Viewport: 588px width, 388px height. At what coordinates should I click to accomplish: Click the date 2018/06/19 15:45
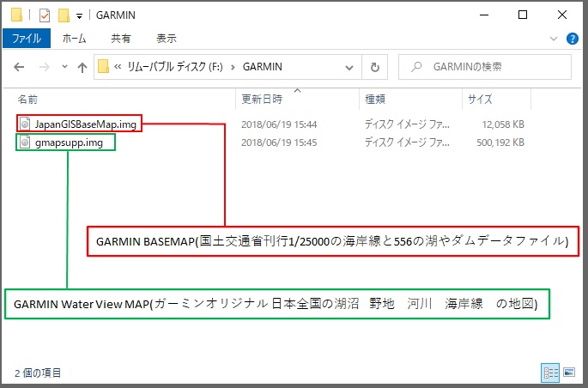pyautogui.click(x=279, y=142)
